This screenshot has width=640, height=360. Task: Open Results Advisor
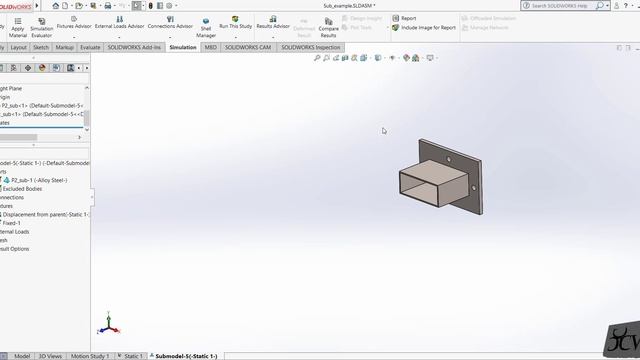(x=273, y=22)
